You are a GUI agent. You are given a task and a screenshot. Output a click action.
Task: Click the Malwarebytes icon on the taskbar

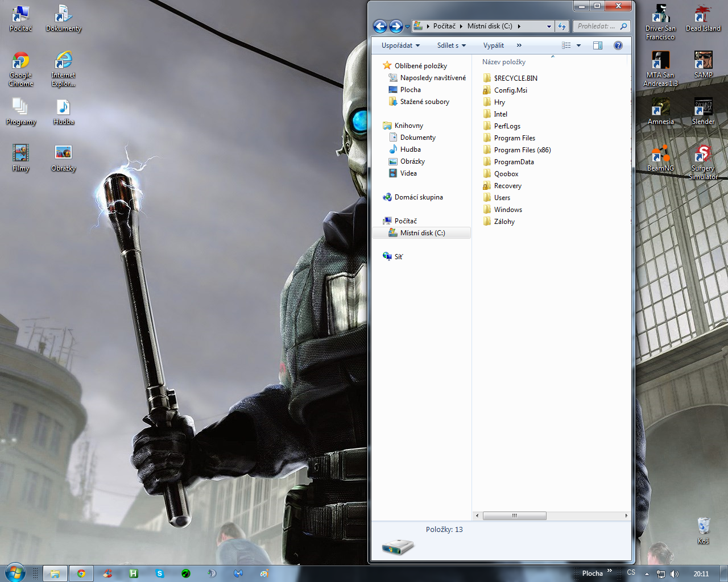point(238,573)
